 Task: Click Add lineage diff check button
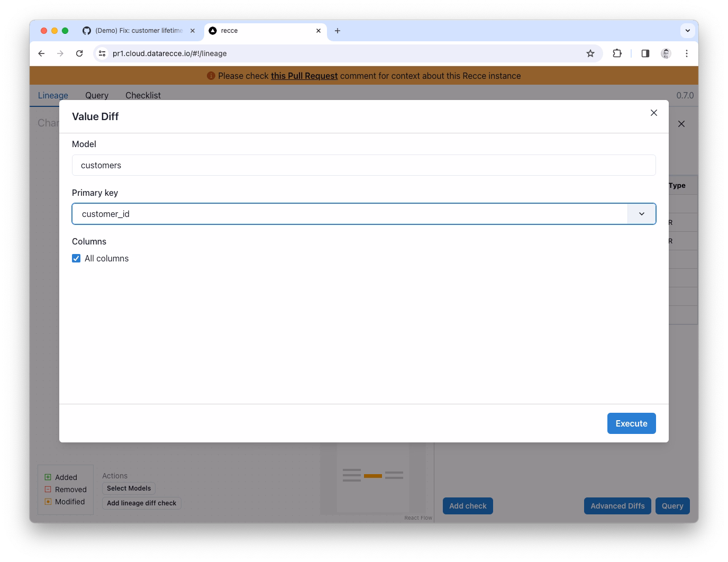pos(141,503)
